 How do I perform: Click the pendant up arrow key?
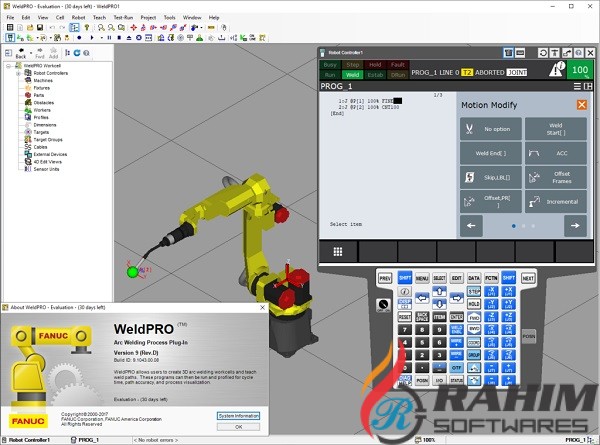tap(439, 292)
